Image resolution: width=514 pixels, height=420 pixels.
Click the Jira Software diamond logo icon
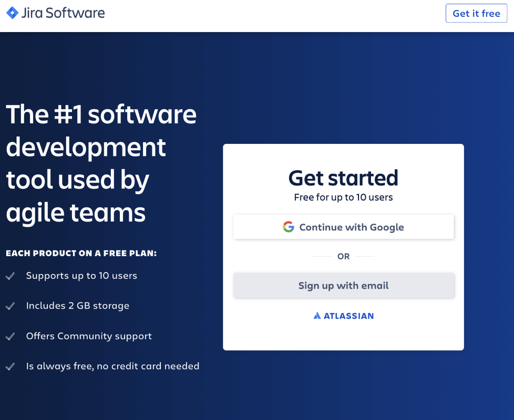pyautogui.click(x=12, y=13)
